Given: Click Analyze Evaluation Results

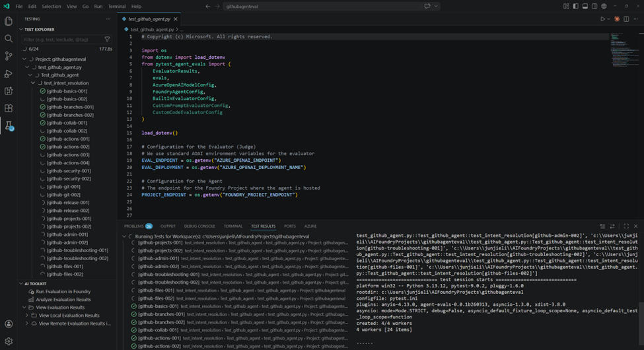Looking at the screenshot, I should click(63, 299).
